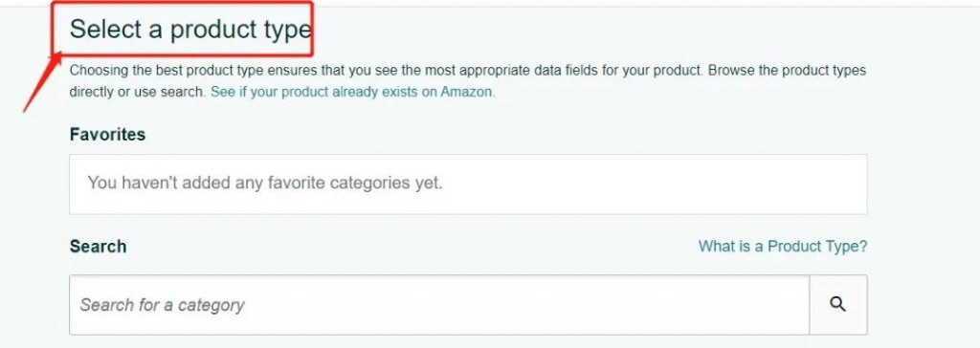Click the Browse the product types sentence
Image resolution: width=980 pixels, height=348 pixels.
[788, 70]
